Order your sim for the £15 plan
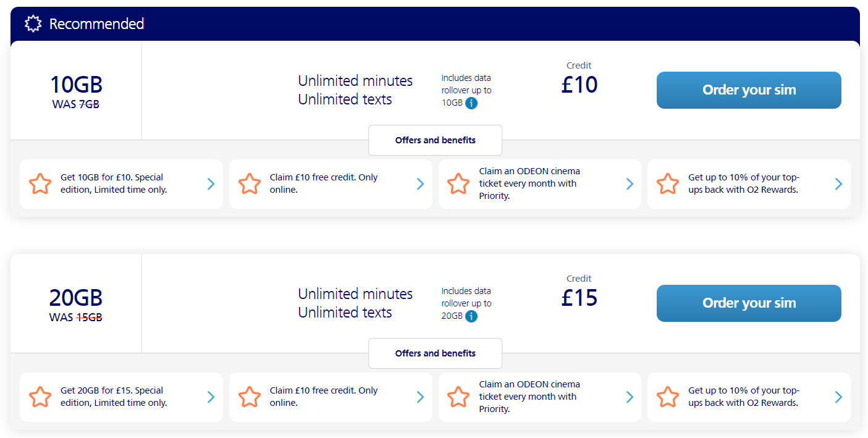868x438 pixels. pos(748,303)
